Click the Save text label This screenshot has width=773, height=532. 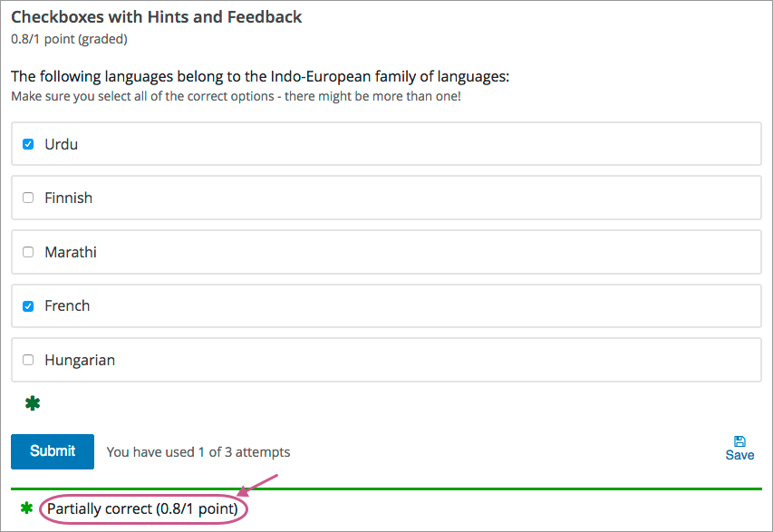click(x=739, y=456)
